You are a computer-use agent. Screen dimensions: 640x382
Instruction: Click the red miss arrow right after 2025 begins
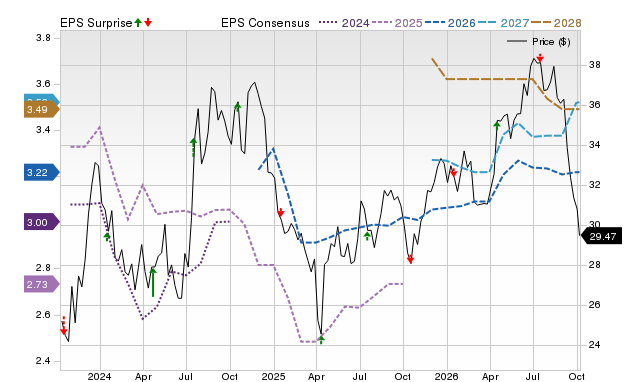click(281, 212)
